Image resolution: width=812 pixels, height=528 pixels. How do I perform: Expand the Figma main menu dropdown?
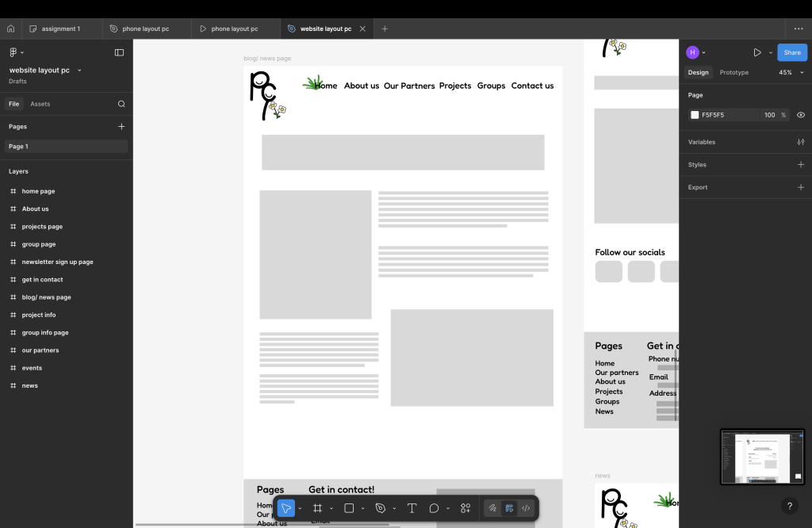coord(16,52)
